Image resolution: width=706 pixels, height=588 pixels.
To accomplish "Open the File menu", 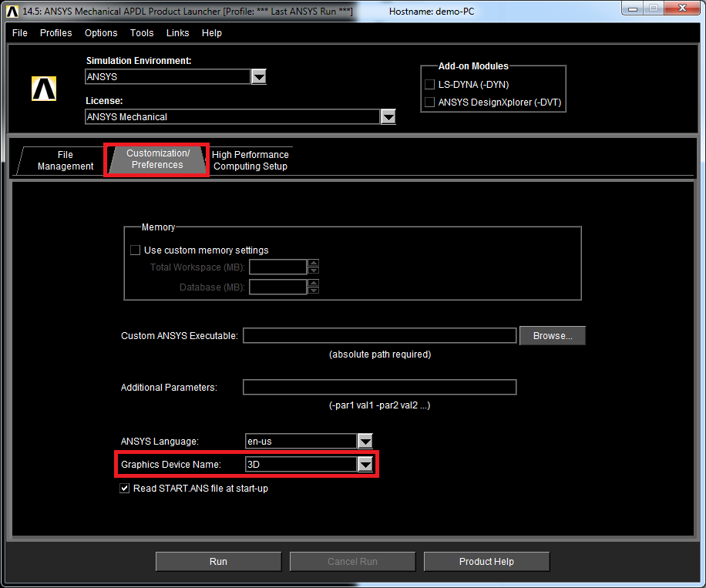I will tap(20, 33).
